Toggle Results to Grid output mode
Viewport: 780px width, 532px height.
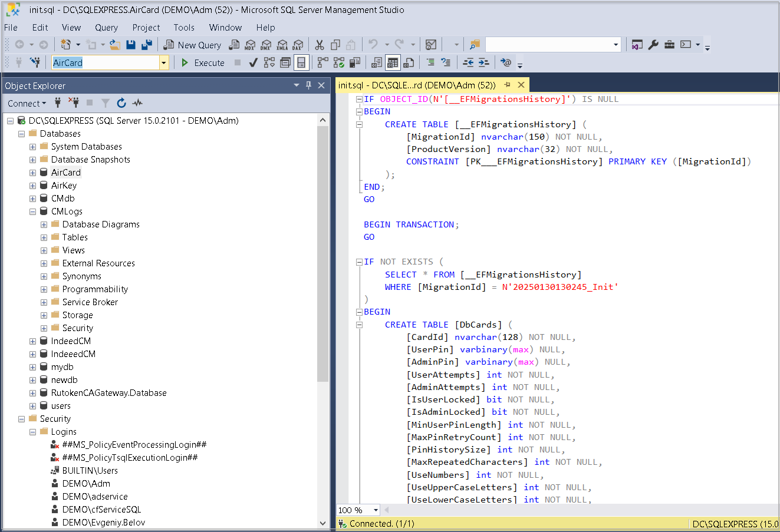pos(393,62)
